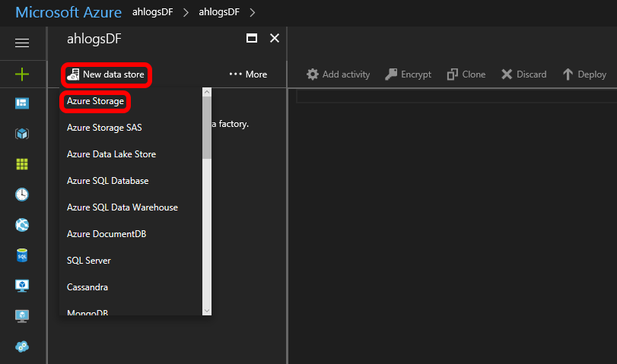Viewport: 617px width, 364px height.
Task: Maximize the ahlogsDF blade
Action: (x=252, y=38)
